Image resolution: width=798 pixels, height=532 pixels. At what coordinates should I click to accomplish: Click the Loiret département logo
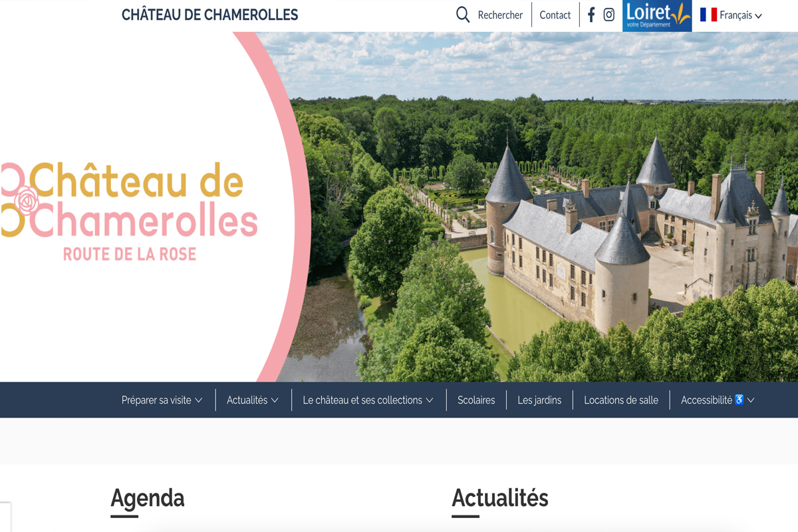coord(657,15)
